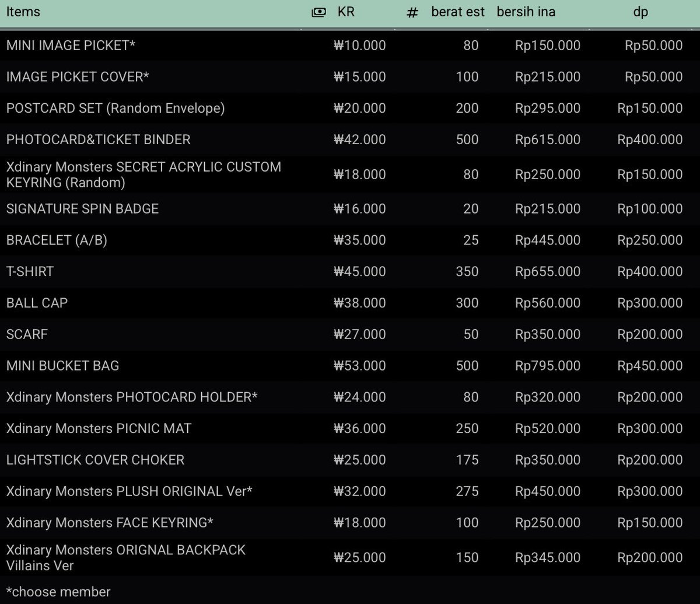Click Rp150.000 bersih ina value

coord(548,46)
